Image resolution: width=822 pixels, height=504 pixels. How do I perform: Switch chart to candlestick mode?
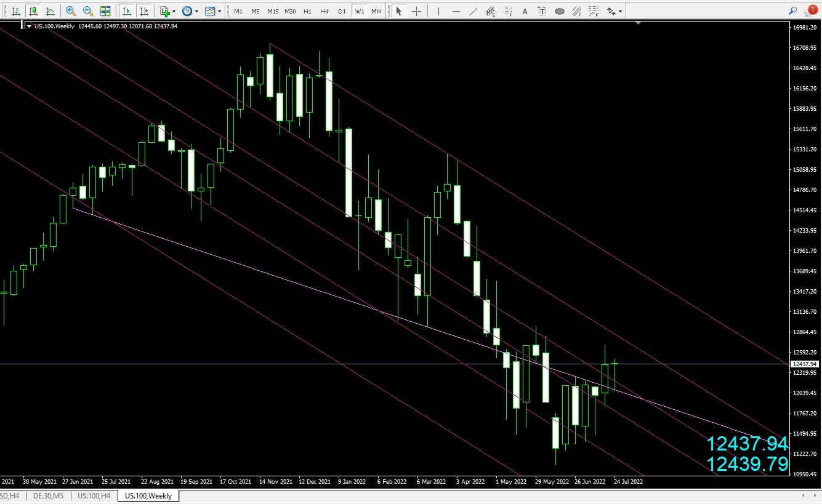click(x=33, y=11)
